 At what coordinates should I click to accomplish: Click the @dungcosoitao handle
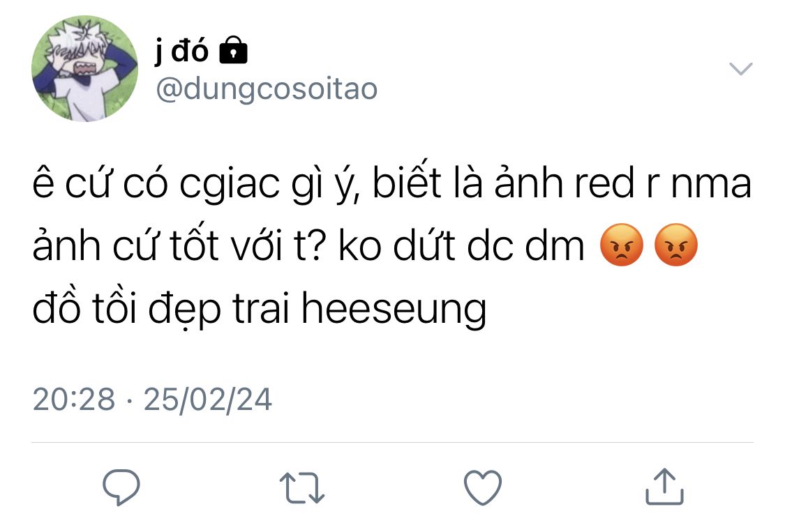coord(267,89)
